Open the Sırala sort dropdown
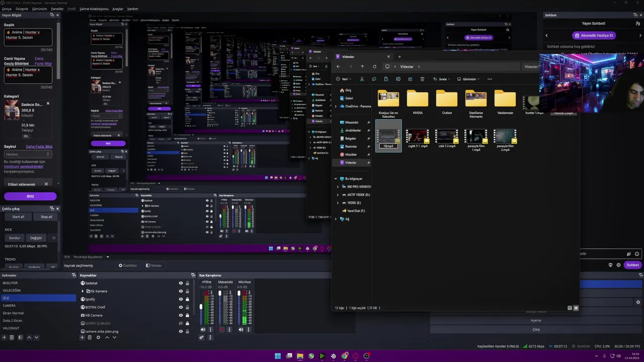Screen dimensions: 644x362 (442, 79)
